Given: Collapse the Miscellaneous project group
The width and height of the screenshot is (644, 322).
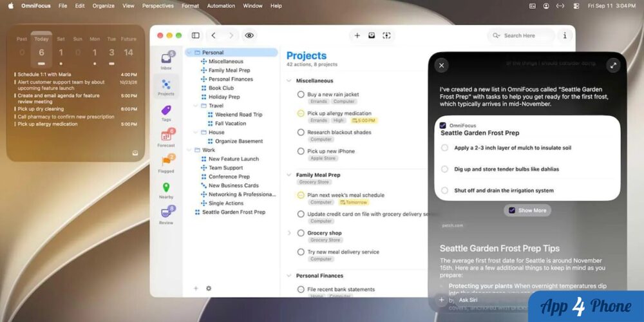Looking at the screenshot, I should coord(289,81).
